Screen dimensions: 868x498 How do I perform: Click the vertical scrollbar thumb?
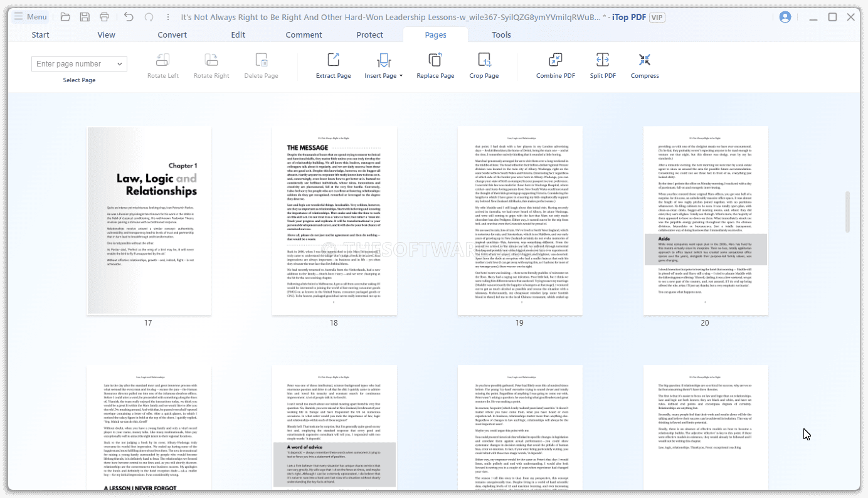pyautogui.click(x=849, y=212)
